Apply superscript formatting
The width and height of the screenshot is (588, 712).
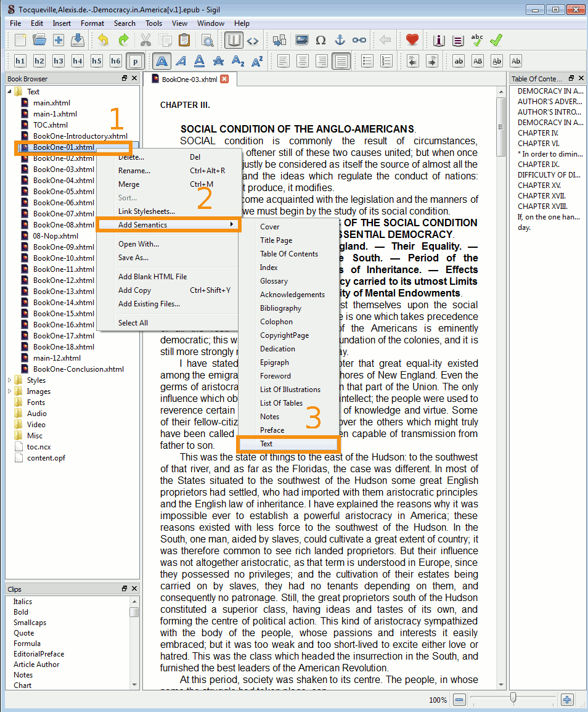pos(257,61)
